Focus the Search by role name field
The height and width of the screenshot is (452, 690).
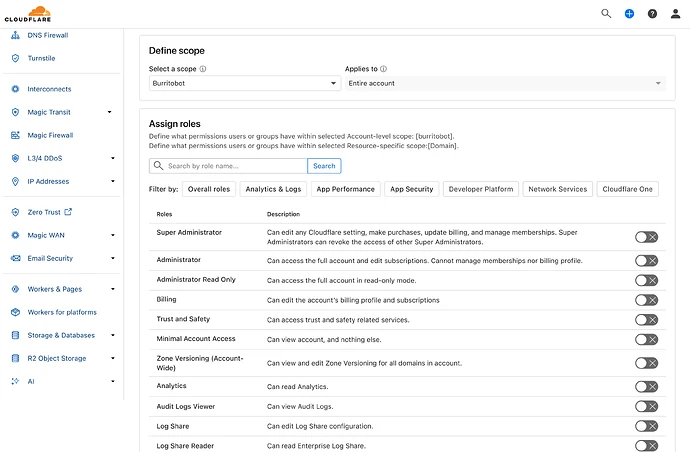(228, 166)
